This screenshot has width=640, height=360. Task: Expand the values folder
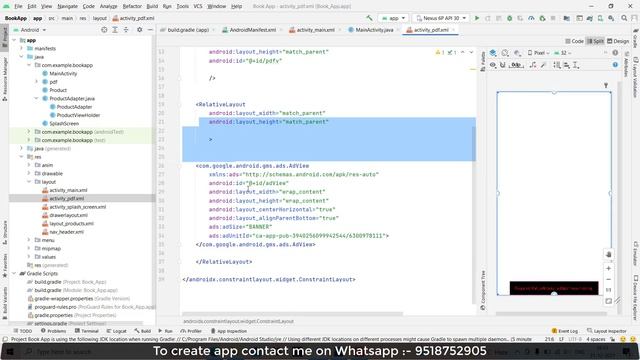coord(29,257)
